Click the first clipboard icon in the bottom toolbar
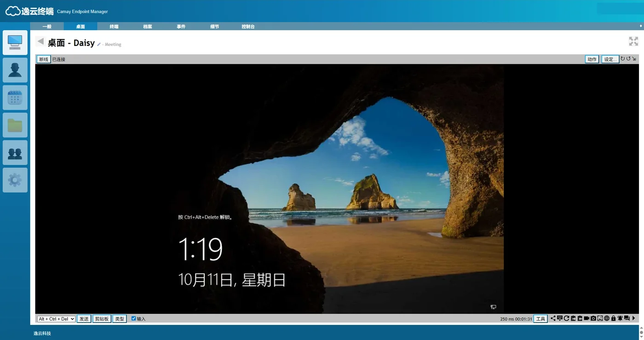644x340 pixels. pyautogui.click(x=573, y=318)
